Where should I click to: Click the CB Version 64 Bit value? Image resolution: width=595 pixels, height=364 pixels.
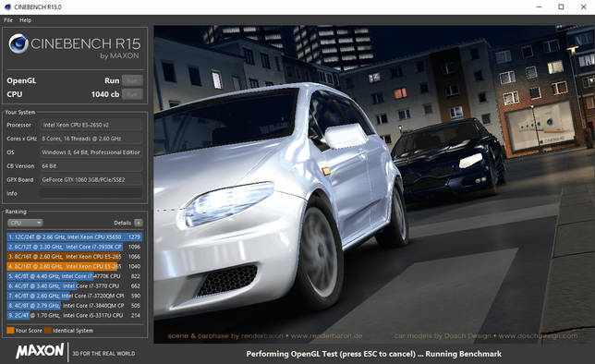(91, 166)
